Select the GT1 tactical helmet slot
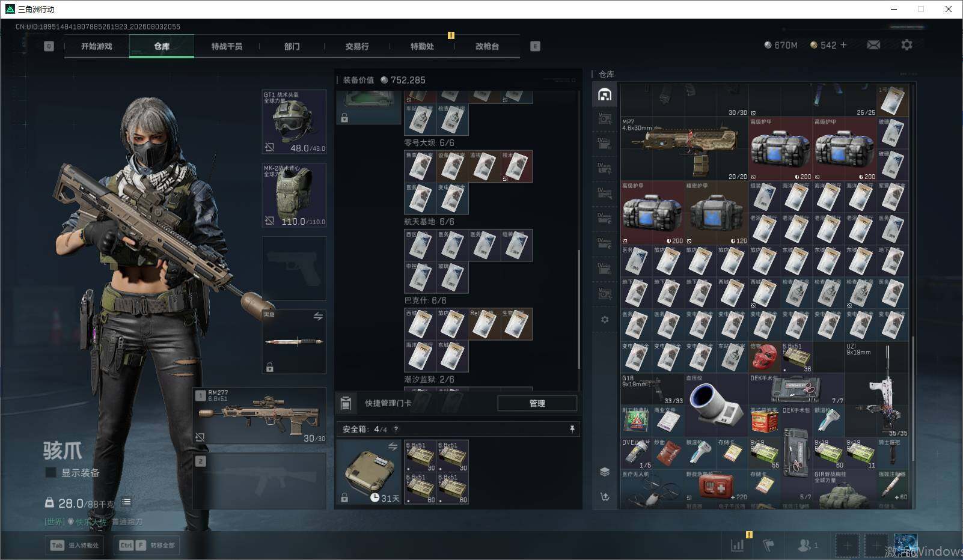Screen dimensions: 963x560 click(x=294, y=122)
